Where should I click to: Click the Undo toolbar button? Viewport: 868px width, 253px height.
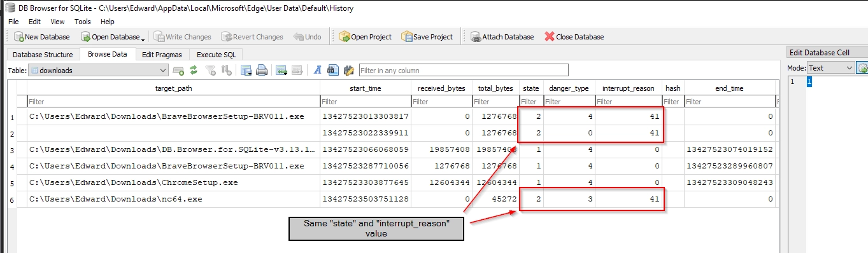pyautogui.click(x=307, y=37)
